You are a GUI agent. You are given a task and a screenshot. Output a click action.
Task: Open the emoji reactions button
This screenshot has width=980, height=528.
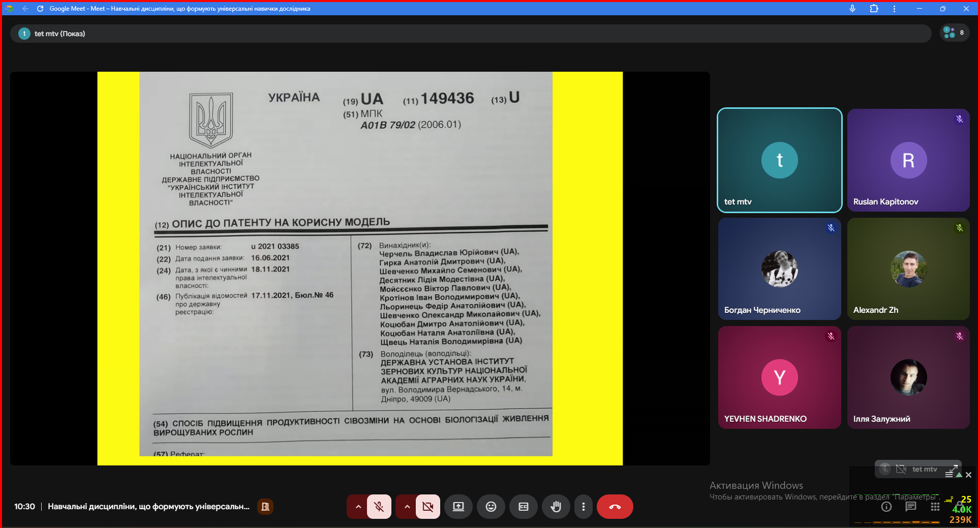coord(491,507)
